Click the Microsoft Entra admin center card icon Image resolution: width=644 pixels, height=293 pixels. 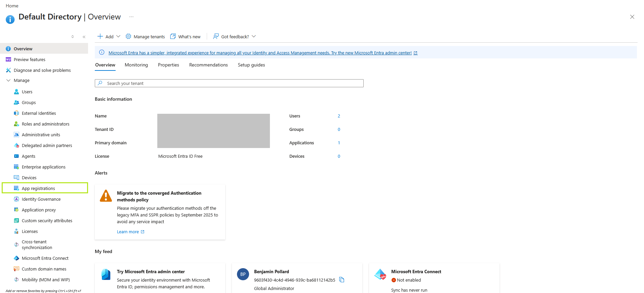(106, 274)
